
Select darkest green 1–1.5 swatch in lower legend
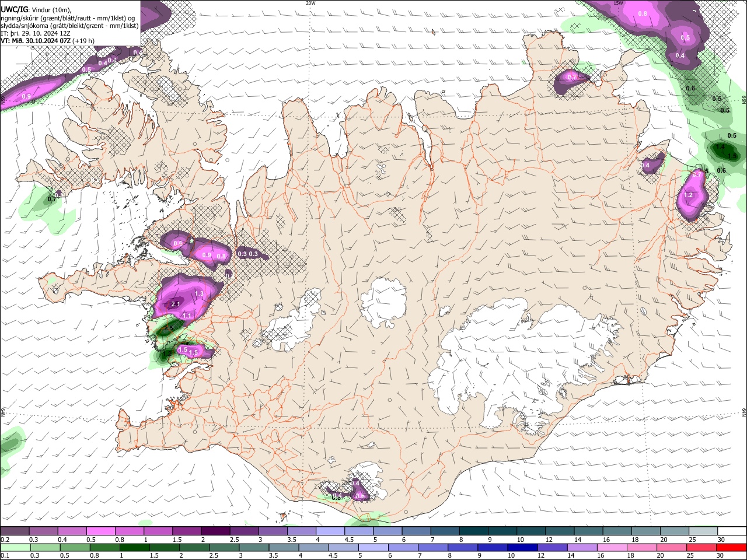pos(134,547)
